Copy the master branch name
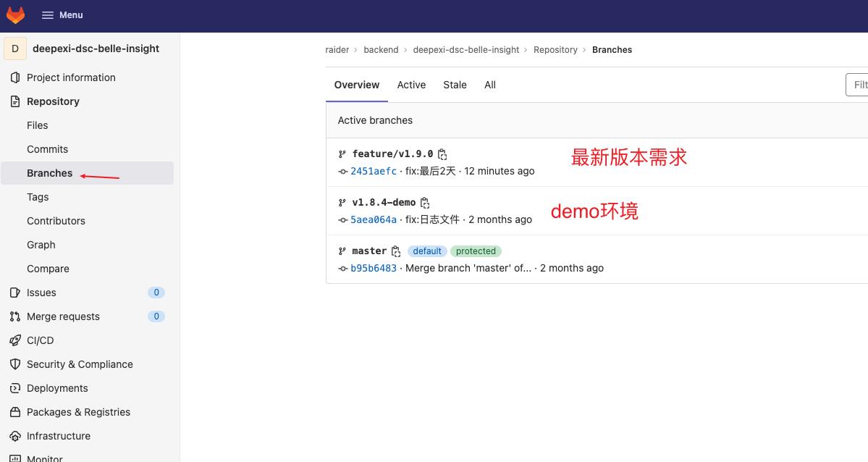 pyautogui.click(x=396, y=251)
